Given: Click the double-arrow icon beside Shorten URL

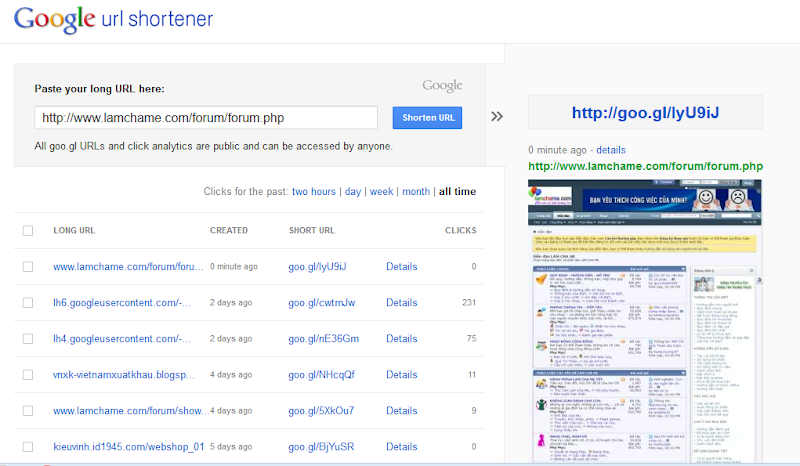Looking at the screenshot, I should (497, 117).
